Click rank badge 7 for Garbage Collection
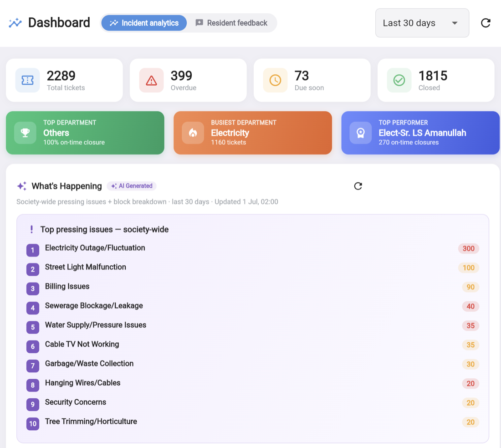Screen dimensions: 501x448 pyautogui.click(x=33, y=366)
